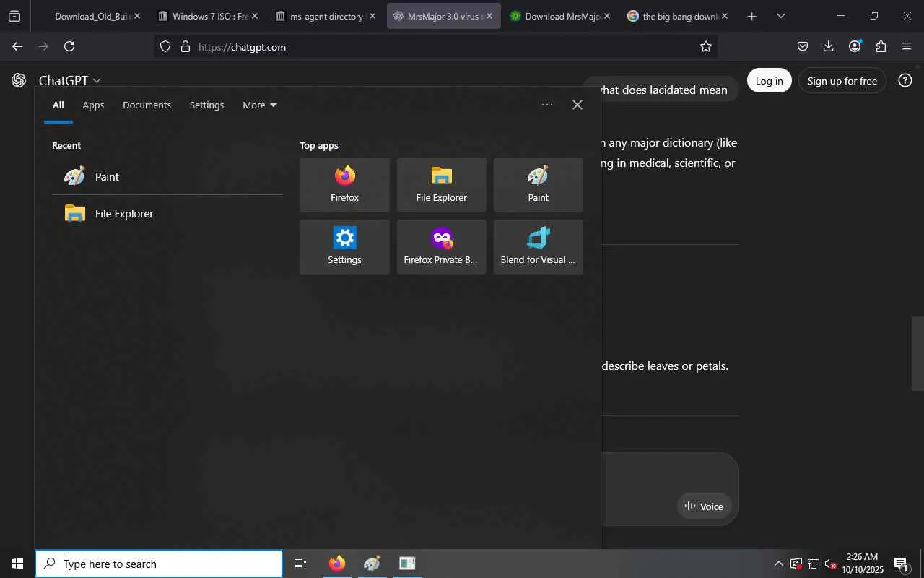Open the Windows Start menu

point(17,564)
